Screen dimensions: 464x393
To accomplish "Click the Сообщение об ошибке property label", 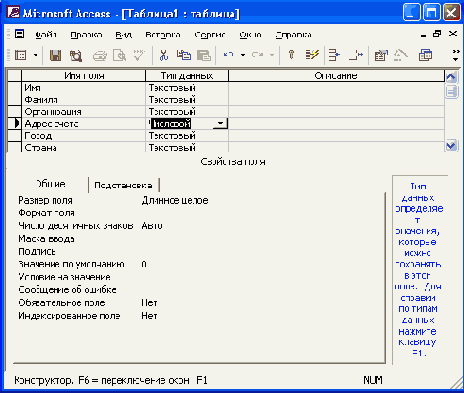I will point(67,290).
